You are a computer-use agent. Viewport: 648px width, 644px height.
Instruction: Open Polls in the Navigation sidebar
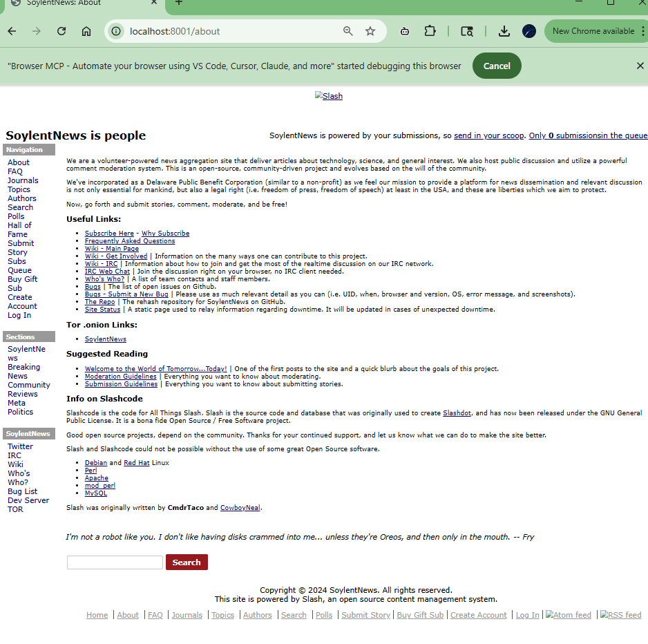[16, 216]
